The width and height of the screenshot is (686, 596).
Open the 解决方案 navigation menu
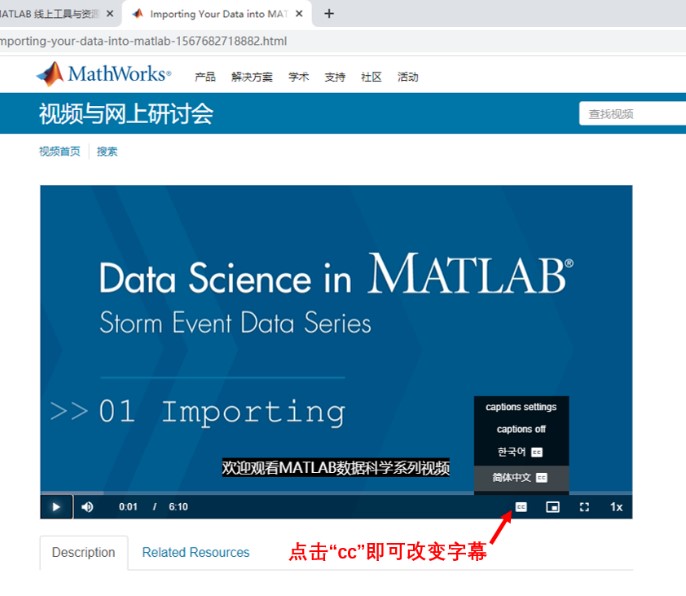click(252, 77)
